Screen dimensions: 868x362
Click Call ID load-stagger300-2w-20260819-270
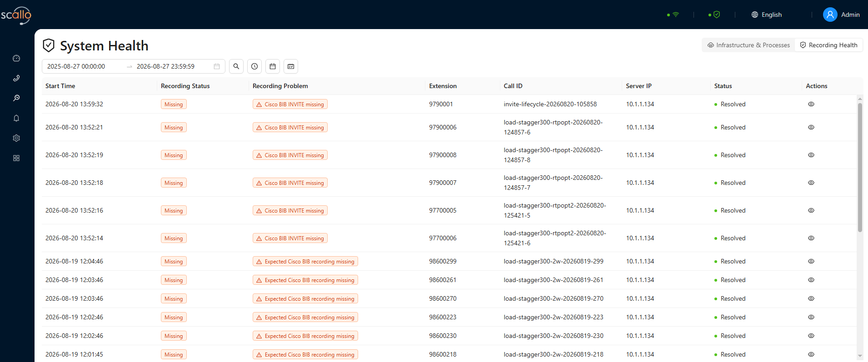554,298
